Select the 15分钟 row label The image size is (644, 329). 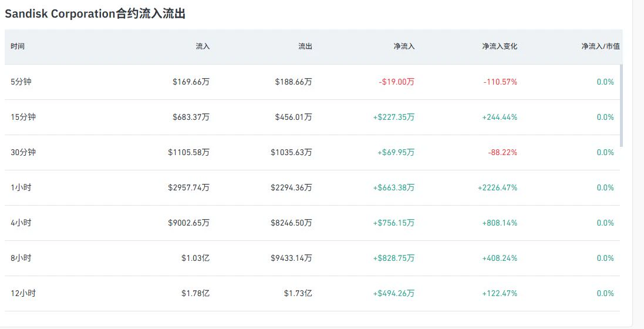pos(23,117)
